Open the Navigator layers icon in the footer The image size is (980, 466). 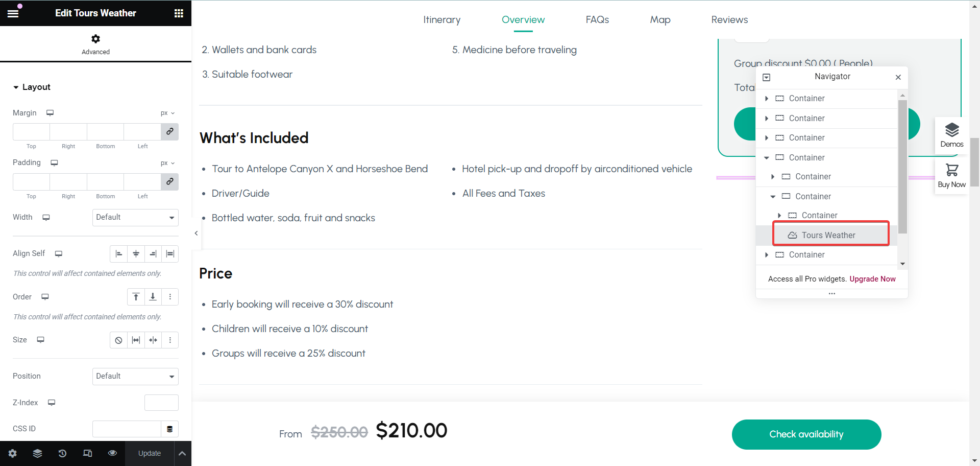[x=37, y=453]
